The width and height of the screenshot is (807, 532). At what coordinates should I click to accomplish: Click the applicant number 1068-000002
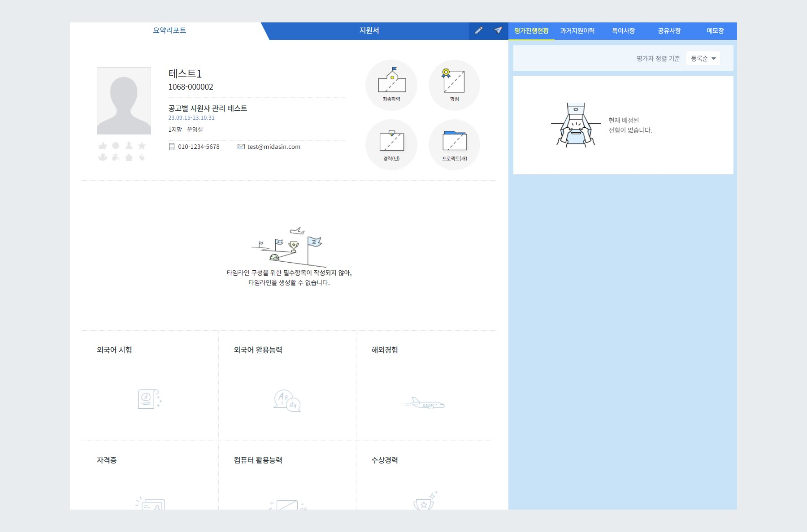tap(191, 87)
